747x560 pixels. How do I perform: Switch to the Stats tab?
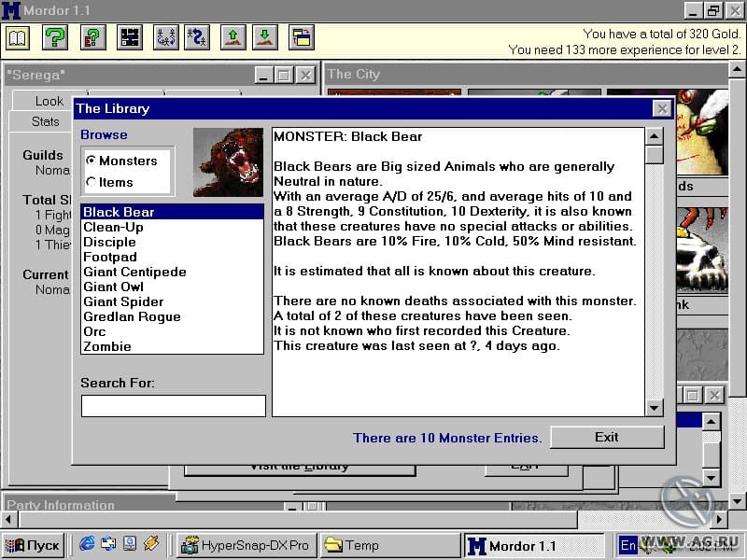(x=45, y=122)
